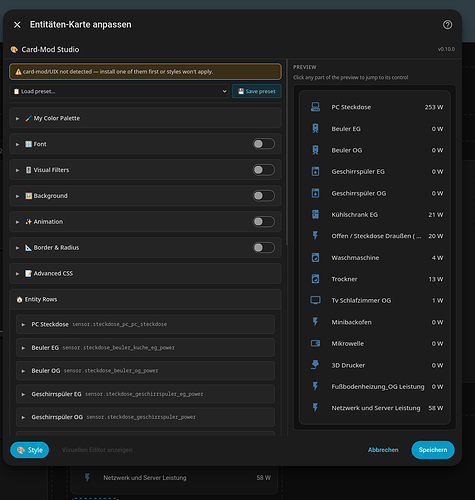Click the Fußbodenheizung_OG Leistung flash icon
This screenshot has width=475, height=500.
point(315,386)
